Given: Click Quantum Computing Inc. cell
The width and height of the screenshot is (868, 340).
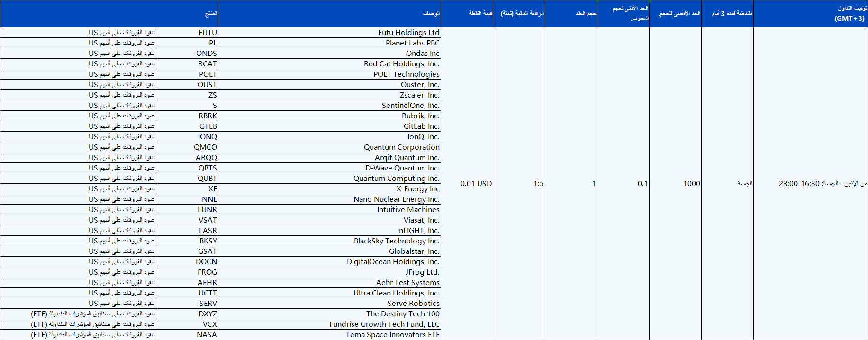Looking at the screenshot, I should pyautogui.click(x=330, y=179).
